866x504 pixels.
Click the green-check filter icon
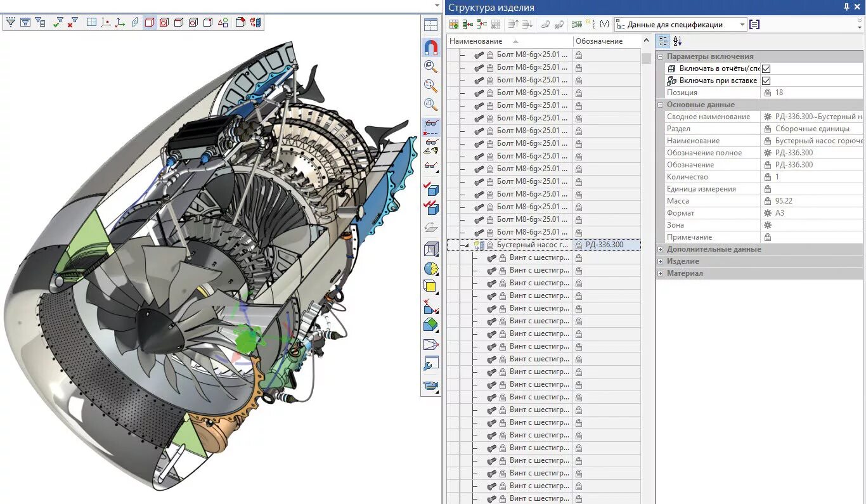[x=58, y=22]
